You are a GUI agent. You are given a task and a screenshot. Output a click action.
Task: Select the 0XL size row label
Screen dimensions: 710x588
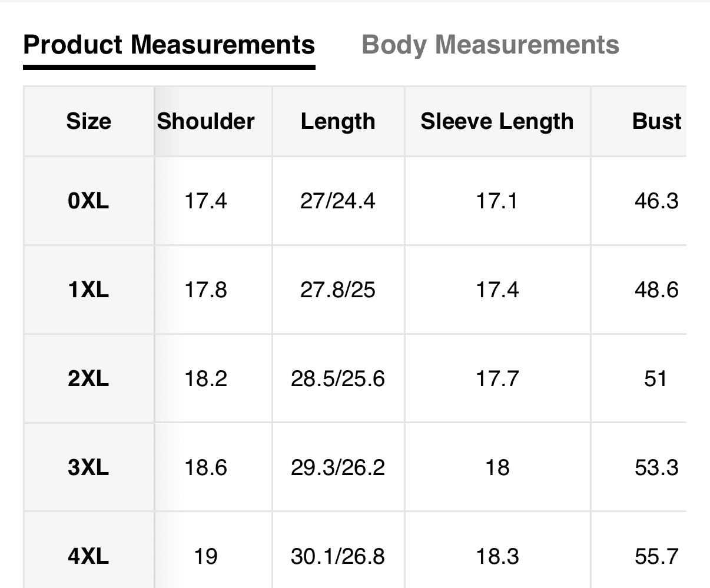coord(88,201)
